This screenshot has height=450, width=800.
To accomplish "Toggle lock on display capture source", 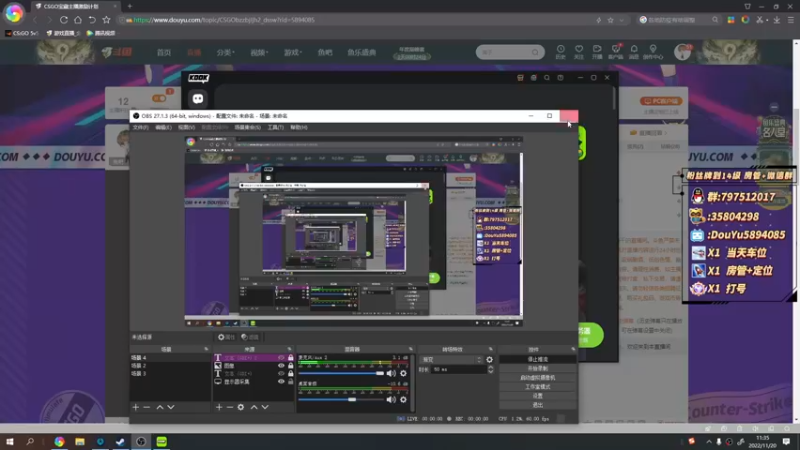I will tap(291, 382).
